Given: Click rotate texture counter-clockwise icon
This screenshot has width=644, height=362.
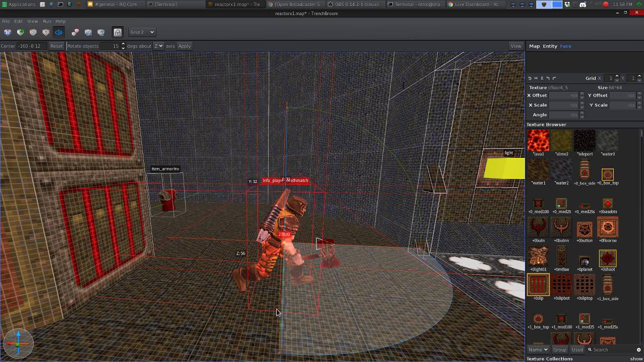Looking at the screenshot, I should pyautogui.click(x=548, y=78).
